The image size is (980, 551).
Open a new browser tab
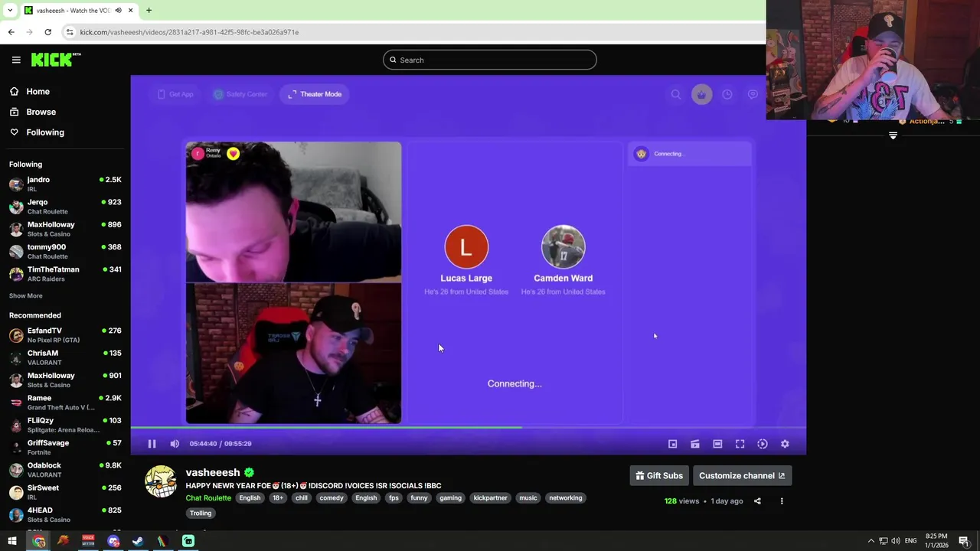(149, 11)
